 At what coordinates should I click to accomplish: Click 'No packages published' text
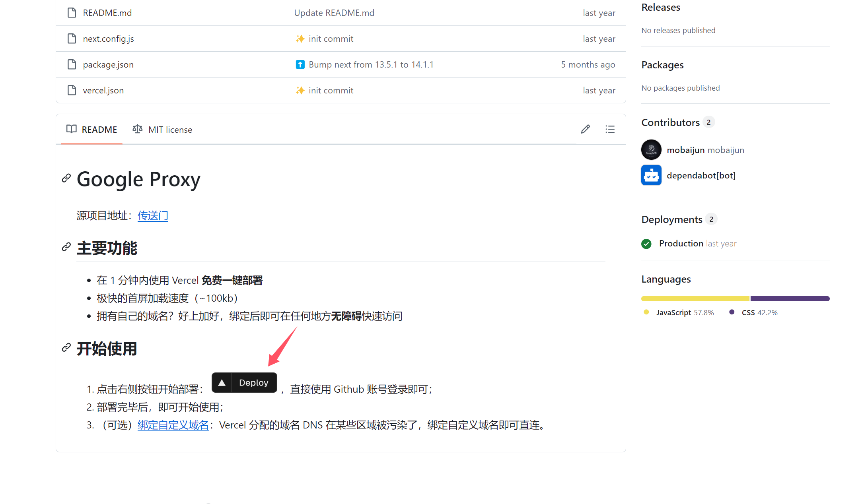681,88
